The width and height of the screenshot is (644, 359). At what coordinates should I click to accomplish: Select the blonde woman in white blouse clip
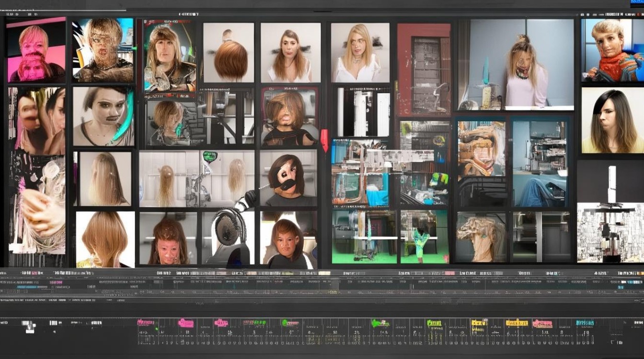pyautogui.click(x=360, y=52)
